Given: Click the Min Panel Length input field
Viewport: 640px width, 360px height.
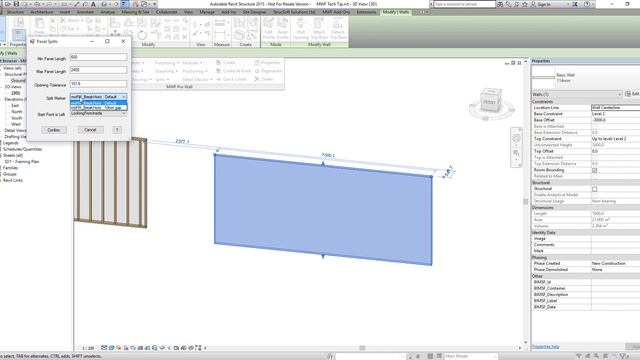Looking at the screenshot, I should tap(98, 57).
